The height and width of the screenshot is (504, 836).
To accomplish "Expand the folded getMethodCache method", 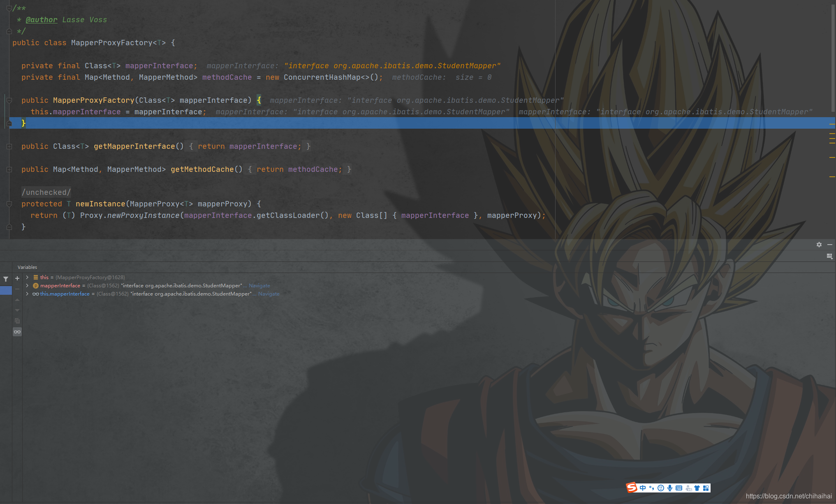I will 9,169.
